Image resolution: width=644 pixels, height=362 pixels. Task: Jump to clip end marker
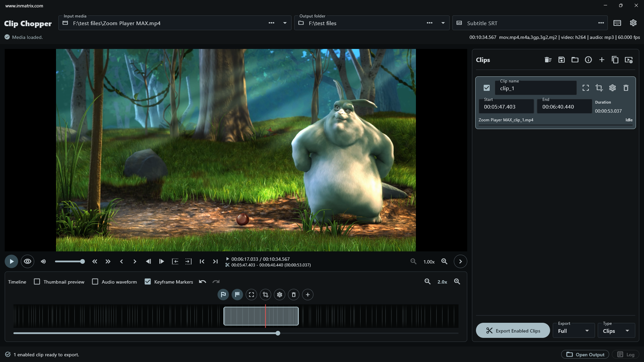pos(189,261)
